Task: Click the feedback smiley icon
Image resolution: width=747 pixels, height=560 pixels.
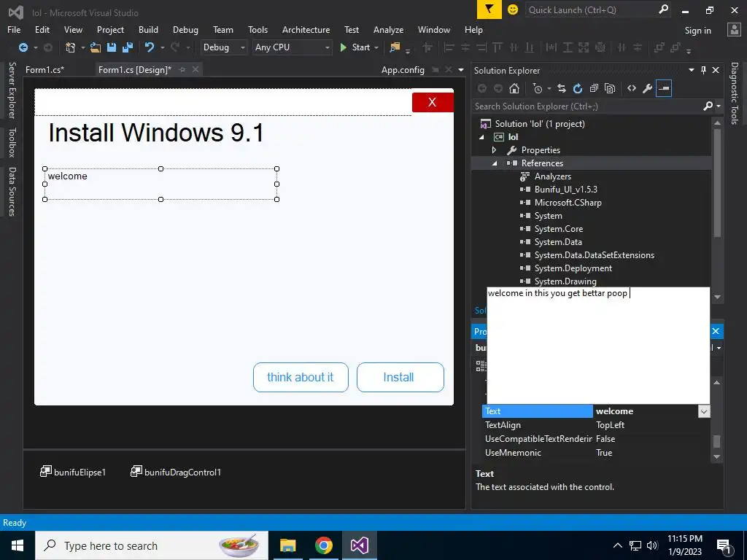Action: pyautogui.click(x=513, y=9)
